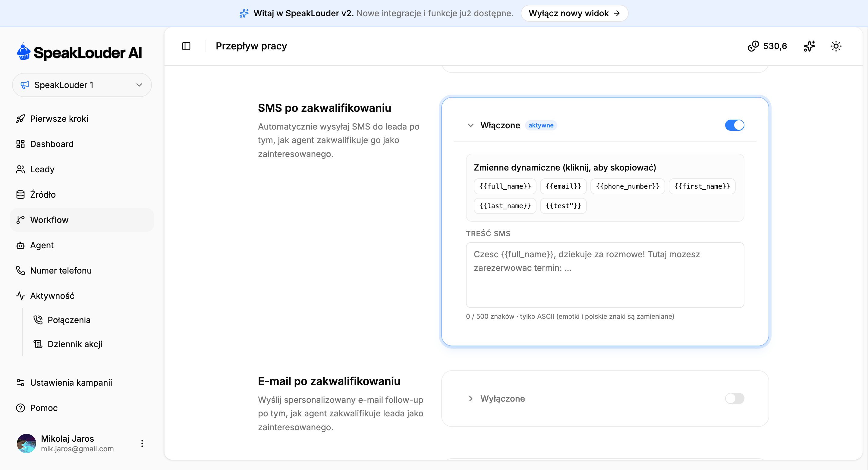The image size is (868, 470).
Task: Click mik.jaros@gmail.com email text
Action: [77, 449]
